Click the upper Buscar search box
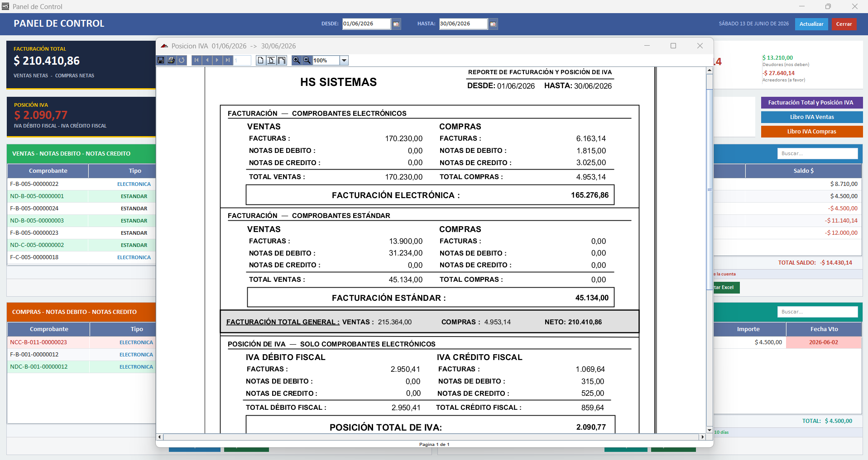 [x=817, y=153]
